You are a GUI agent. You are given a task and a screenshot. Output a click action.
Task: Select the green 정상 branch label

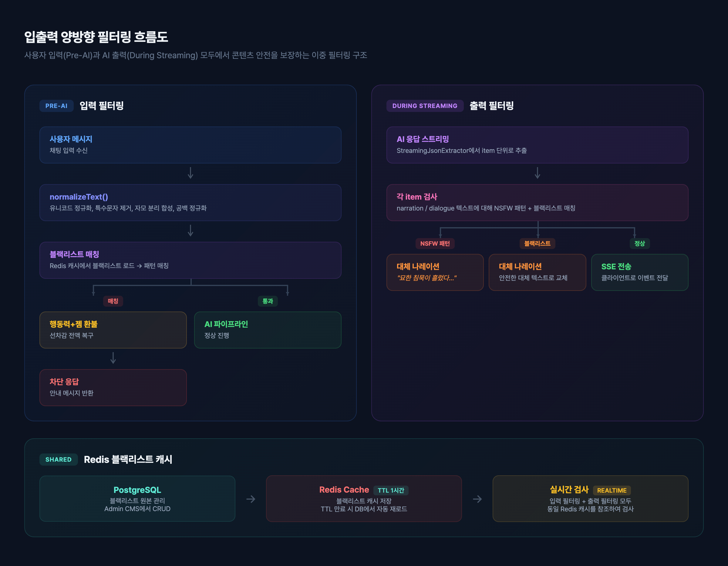[x=639, y=243]
